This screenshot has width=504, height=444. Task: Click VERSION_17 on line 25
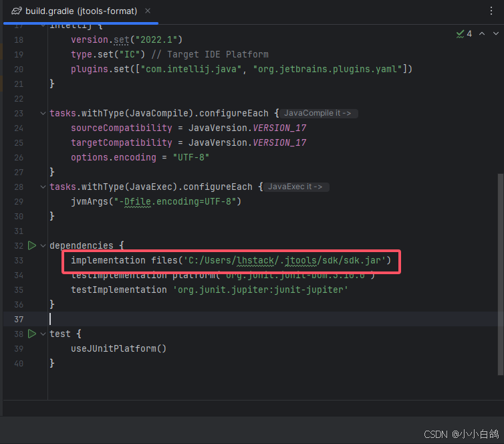[x=279, y=142]
